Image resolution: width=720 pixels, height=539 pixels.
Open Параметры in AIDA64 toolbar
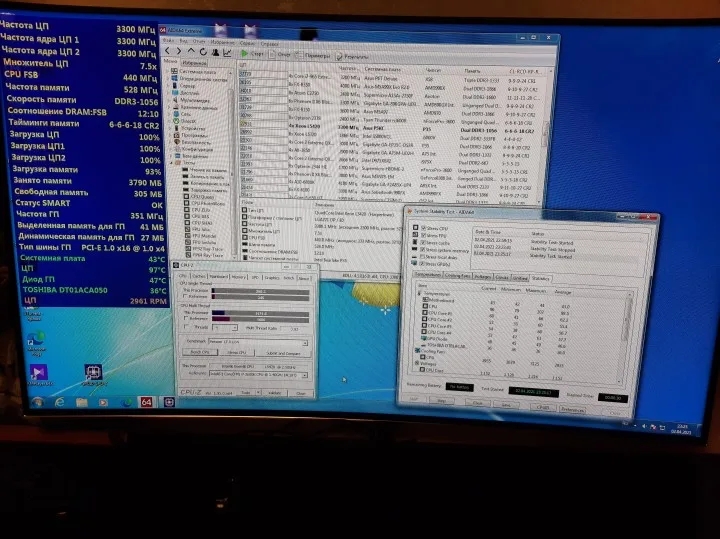[313, 56]
